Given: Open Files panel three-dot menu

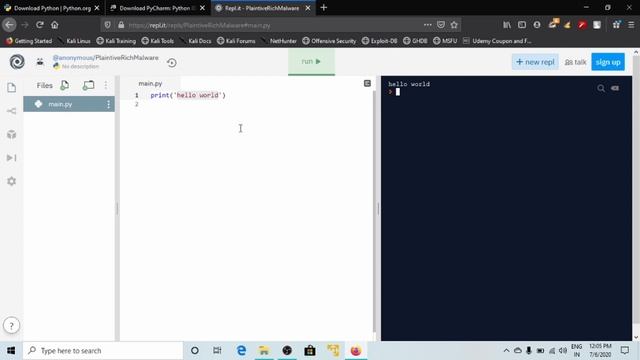Looking at the screenshot, I should tap(106, 85).
